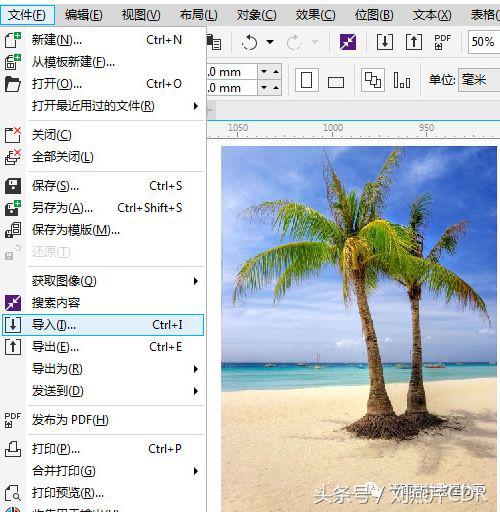Screen dimensions: 500x512
Task: Click the close all icon in menu
Action: pos(13,157)
